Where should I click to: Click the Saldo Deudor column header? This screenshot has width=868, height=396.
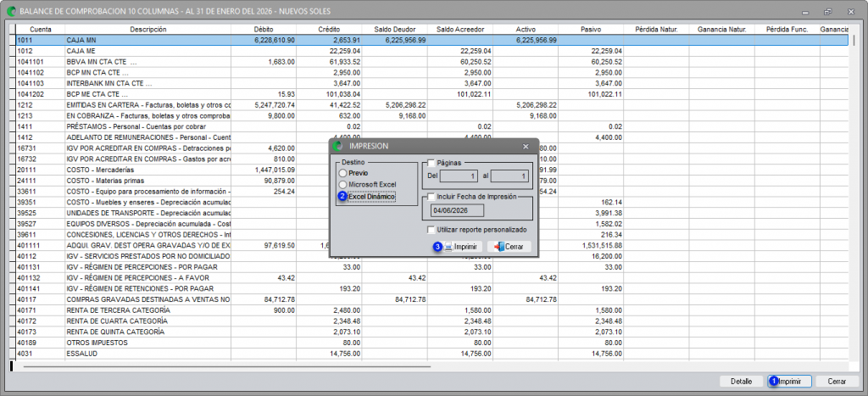[394, 30]
